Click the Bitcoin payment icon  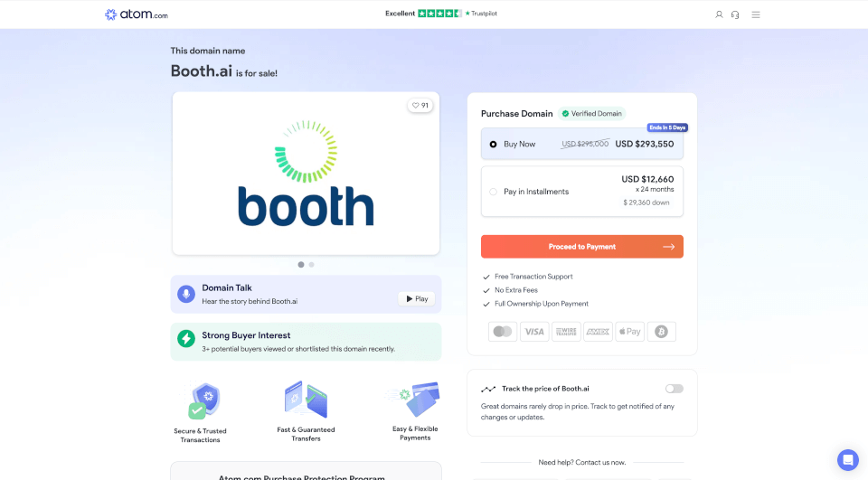pos(662,332)
